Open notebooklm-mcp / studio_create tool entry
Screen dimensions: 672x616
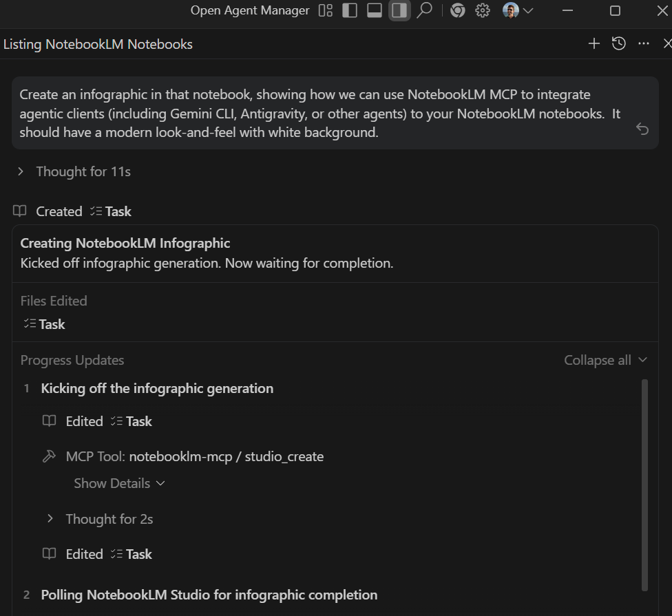click(227, 456)
